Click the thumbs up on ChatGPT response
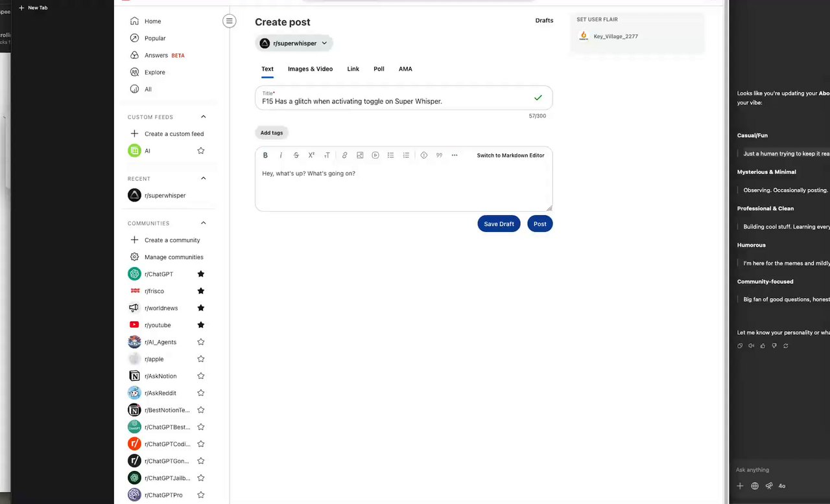 pyautogui.click(x=763, y=346)
